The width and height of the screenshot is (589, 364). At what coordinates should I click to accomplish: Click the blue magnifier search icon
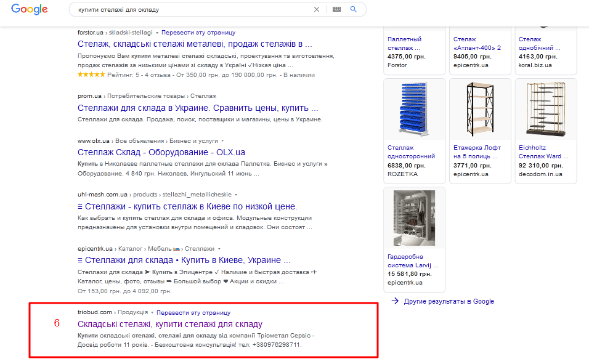coord(354,9)
